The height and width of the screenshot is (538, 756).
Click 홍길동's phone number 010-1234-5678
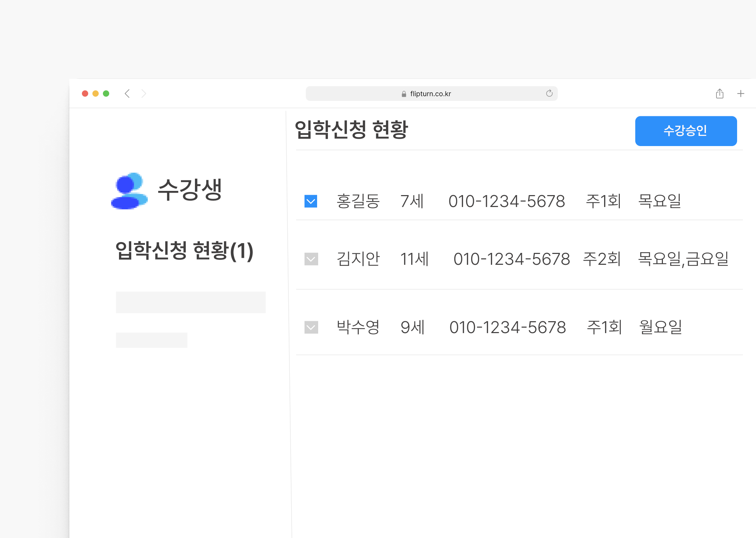[507, 201]
